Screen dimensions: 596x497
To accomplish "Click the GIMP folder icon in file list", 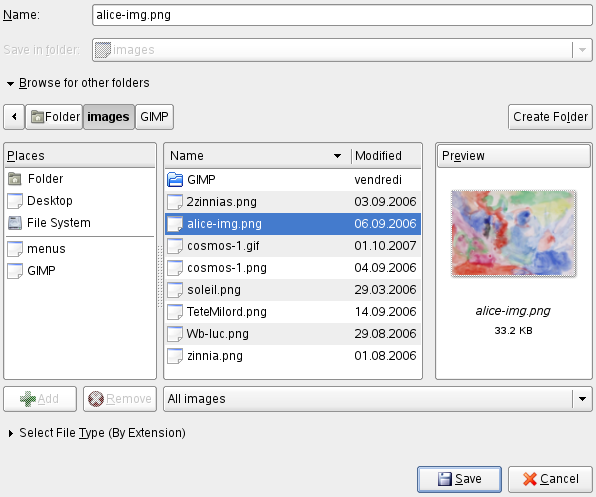I will click(175, 180).
